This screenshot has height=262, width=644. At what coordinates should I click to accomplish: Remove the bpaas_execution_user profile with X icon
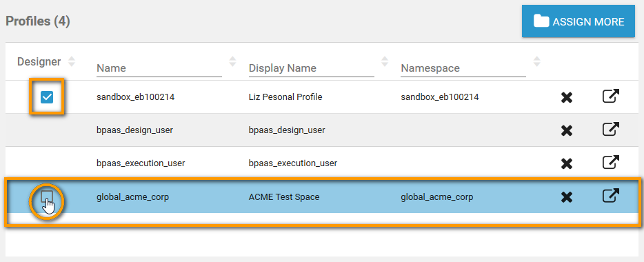pos(566,164)
